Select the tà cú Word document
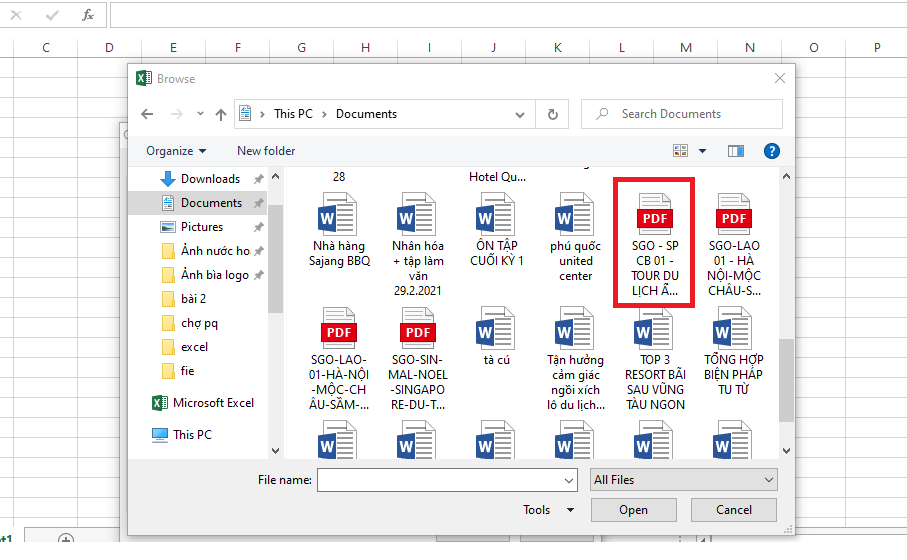The height and width of the screenshot is (560, 907). pyautogui.click(x=496, y=337)
